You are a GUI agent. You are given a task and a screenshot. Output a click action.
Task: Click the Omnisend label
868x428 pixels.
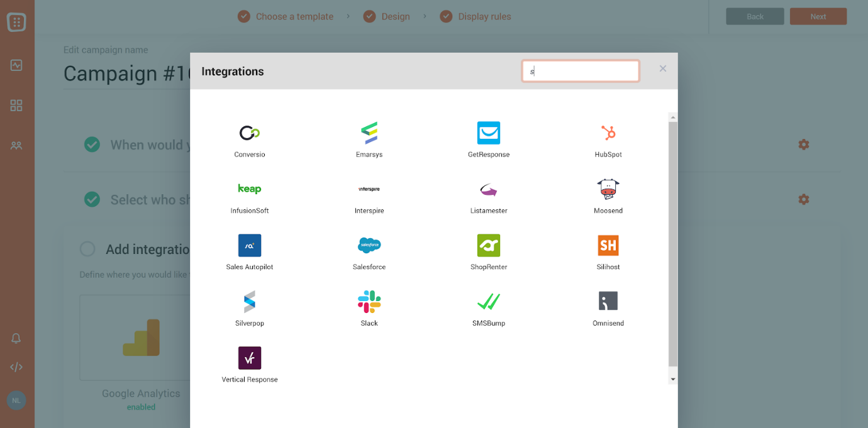pos(608,323)
